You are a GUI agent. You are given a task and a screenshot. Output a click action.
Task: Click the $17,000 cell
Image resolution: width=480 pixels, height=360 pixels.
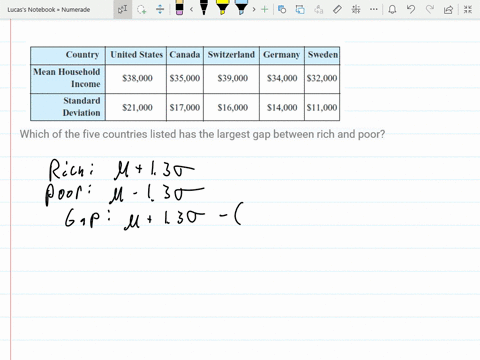185,107
